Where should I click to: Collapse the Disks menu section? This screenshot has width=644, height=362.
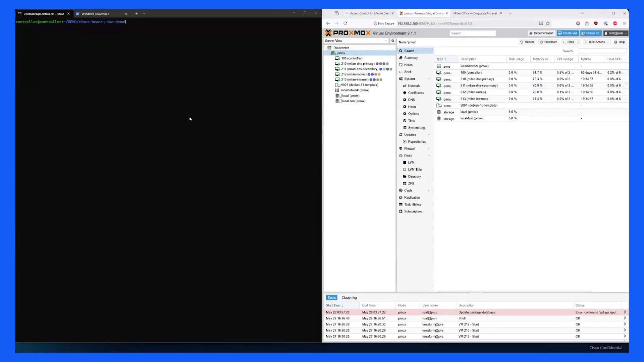(429, 156)
